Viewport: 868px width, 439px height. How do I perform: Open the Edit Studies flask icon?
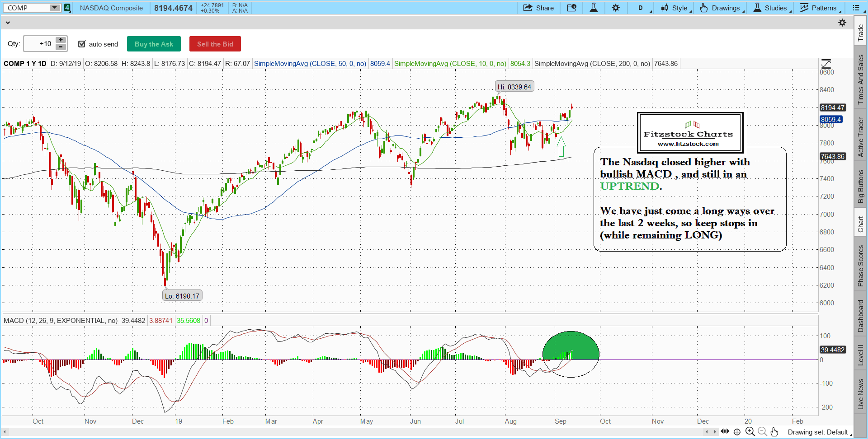[x=594, y=8]
